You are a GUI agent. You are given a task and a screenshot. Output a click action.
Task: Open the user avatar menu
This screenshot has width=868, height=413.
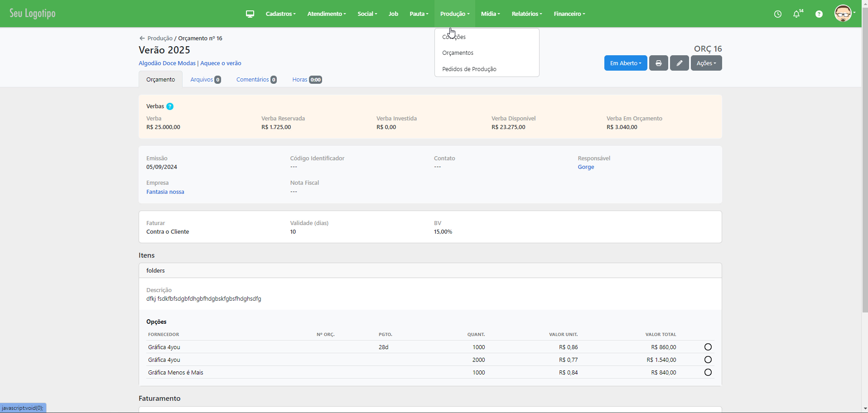(844, 14)
